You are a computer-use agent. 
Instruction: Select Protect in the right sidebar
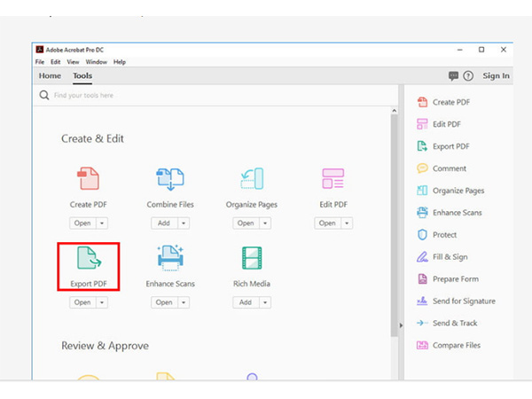point(444,235)
